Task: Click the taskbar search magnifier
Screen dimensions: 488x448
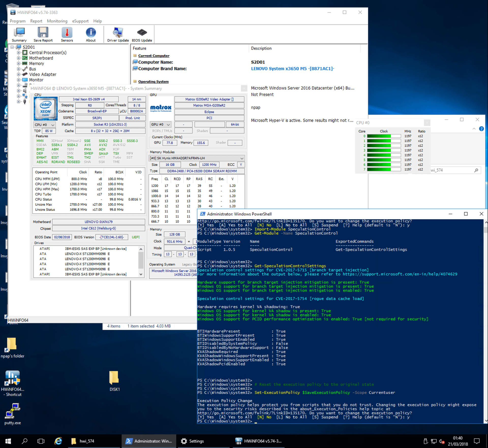Action: tap(25, 441)
